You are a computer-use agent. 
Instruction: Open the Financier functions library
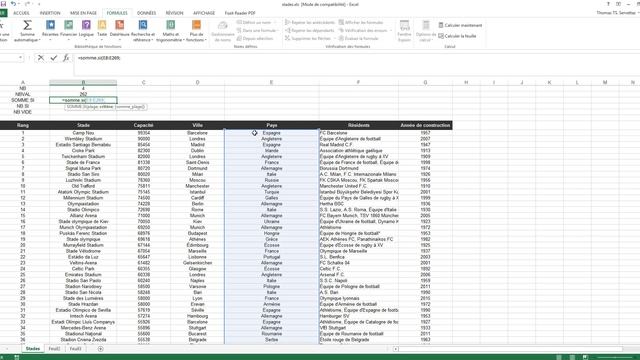click(x=69, y=31)
